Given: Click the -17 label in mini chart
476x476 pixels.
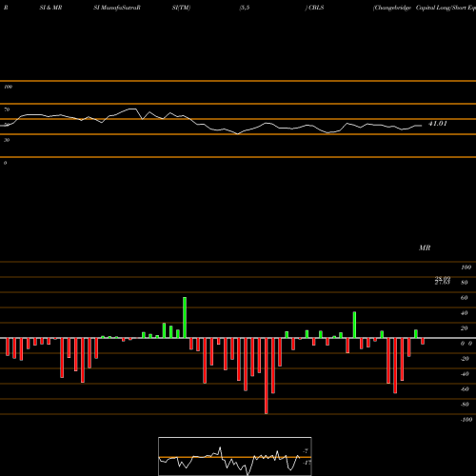Looking at the screenshot, I should (x=307, y=463).
